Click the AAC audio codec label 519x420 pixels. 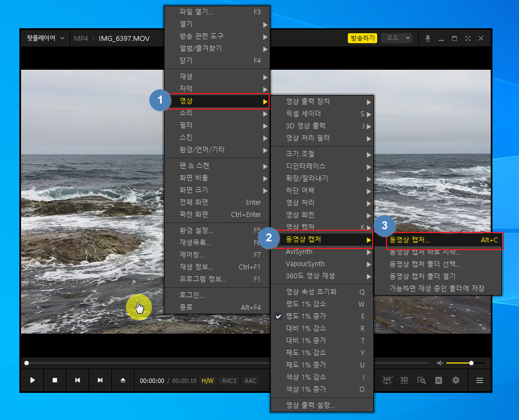point(250,381)
